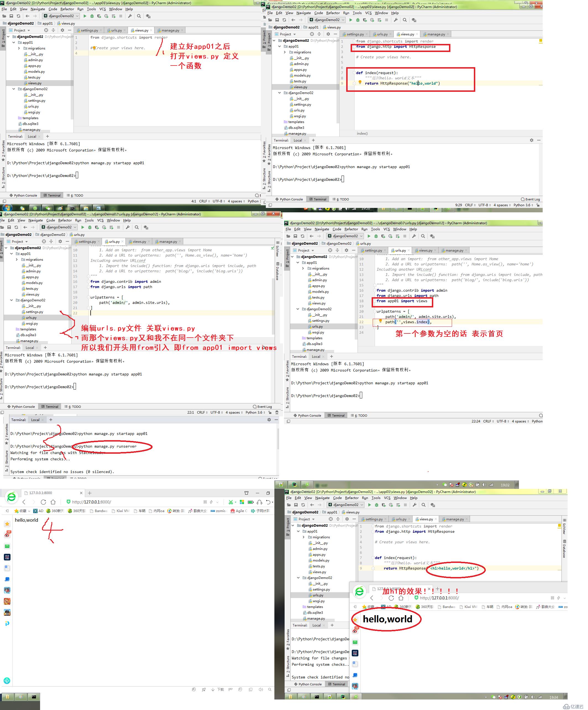Expand migrations folder arrow in urls.py window at 22:24

tap(303, 268)
